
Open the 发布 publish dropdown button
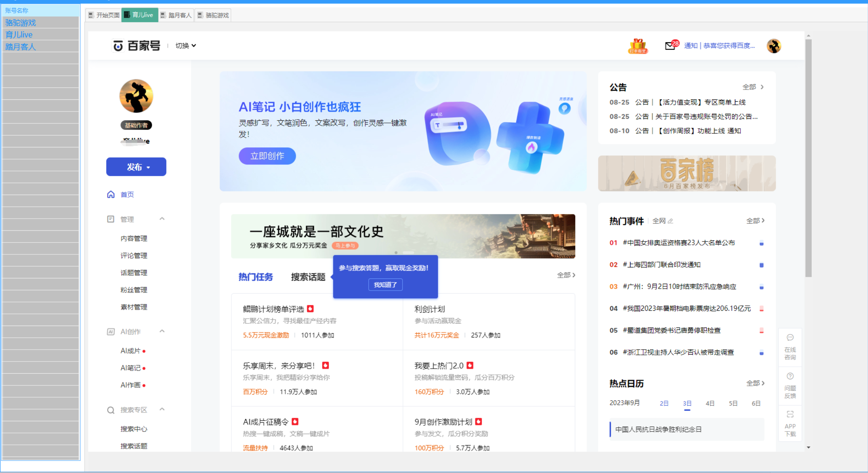[136, 167]
